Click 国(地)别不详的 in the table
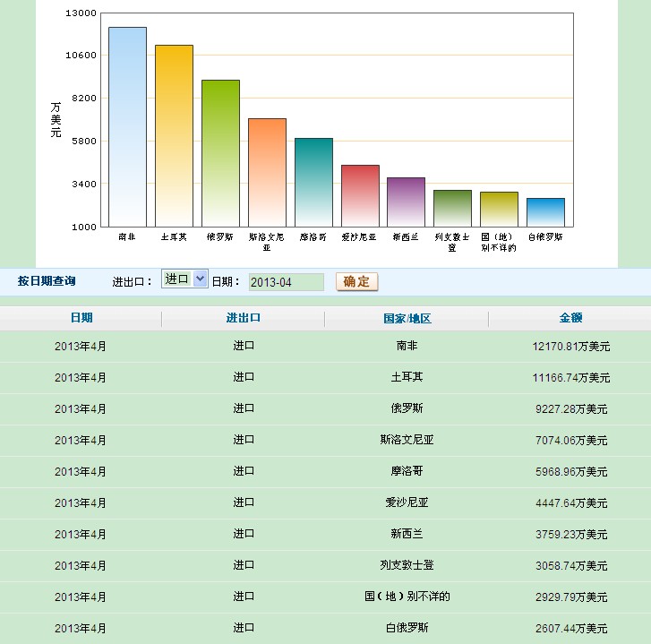Viewport: 651px width, 644px height. [407, 597]
